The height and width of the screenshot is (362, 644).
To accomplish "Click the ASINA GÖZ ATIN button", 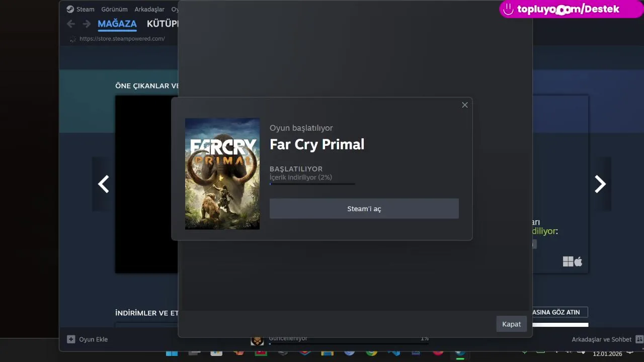I will [x=560, y=312].
